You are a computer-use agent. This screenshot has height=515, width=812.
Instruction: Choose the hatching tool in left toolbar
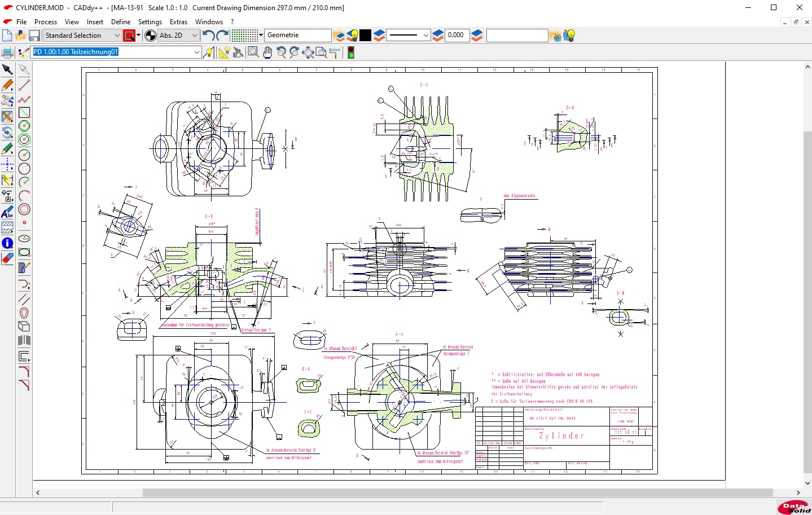[x=7, y=228]
